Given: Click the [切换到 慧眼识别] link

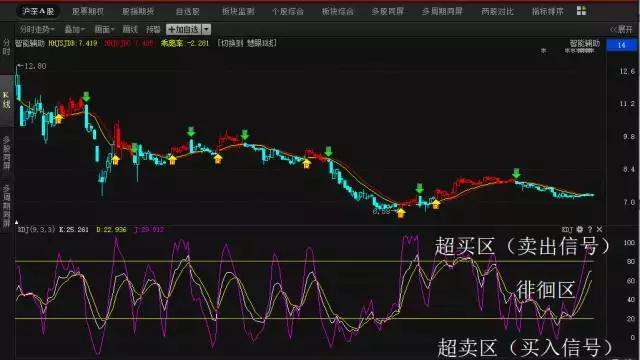Looking at the screenshot, I should (247, 43).
